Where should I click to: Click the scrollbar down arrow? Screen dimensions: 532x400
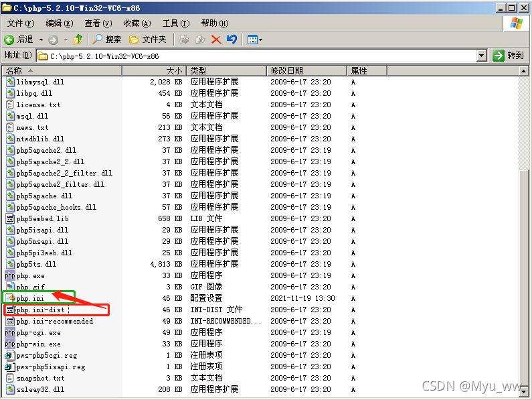523,391
